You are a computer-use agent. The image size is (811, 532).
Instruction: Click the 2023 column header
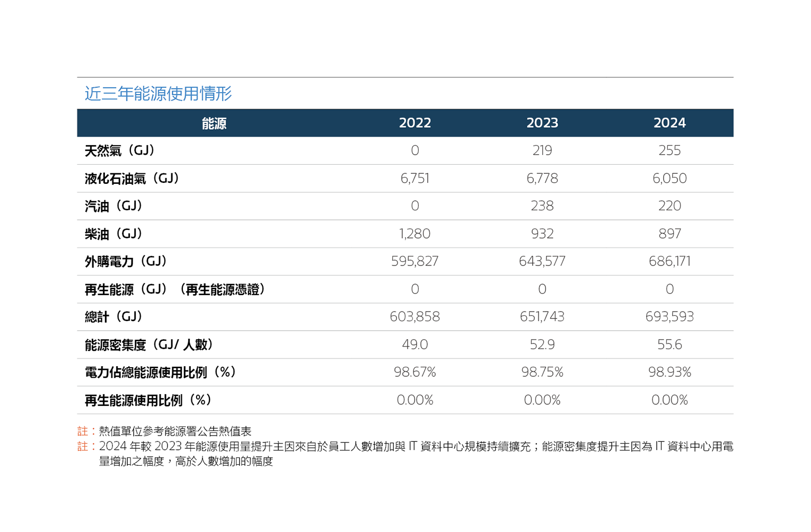coord(542,123)
